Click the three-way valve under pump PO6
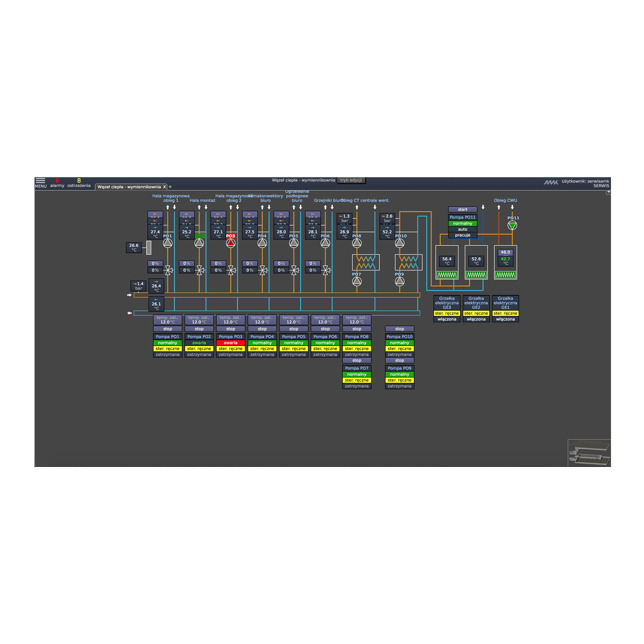The height and width of the screenshot is (644, 644). click(x=326, y=270)
